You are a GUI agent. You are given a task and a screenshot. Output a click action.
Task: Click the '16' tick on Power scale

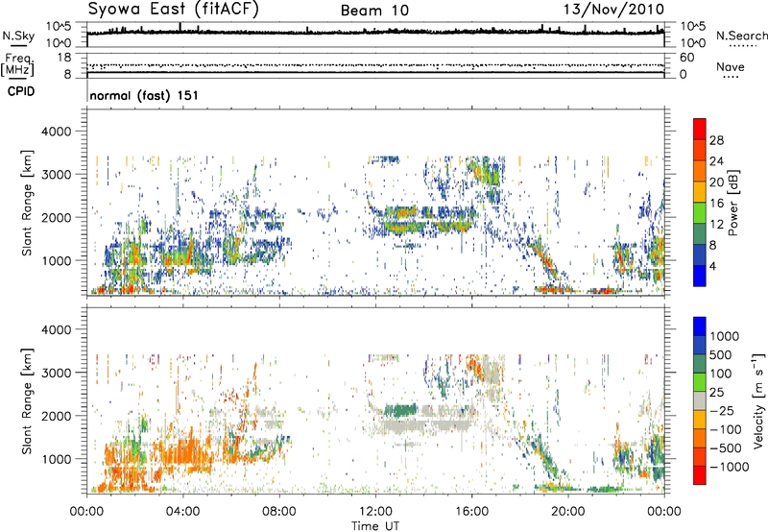(x=716, y=204)
